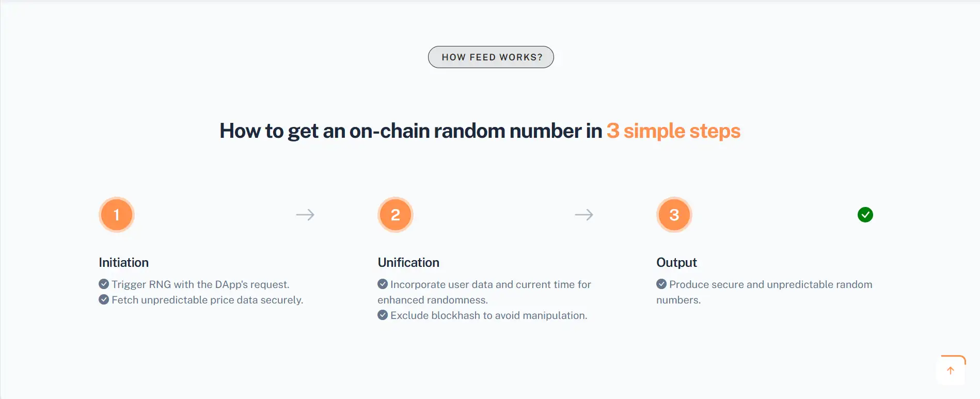Click the main on-chain random number headline
980x399 pixels.
point(410,131)
